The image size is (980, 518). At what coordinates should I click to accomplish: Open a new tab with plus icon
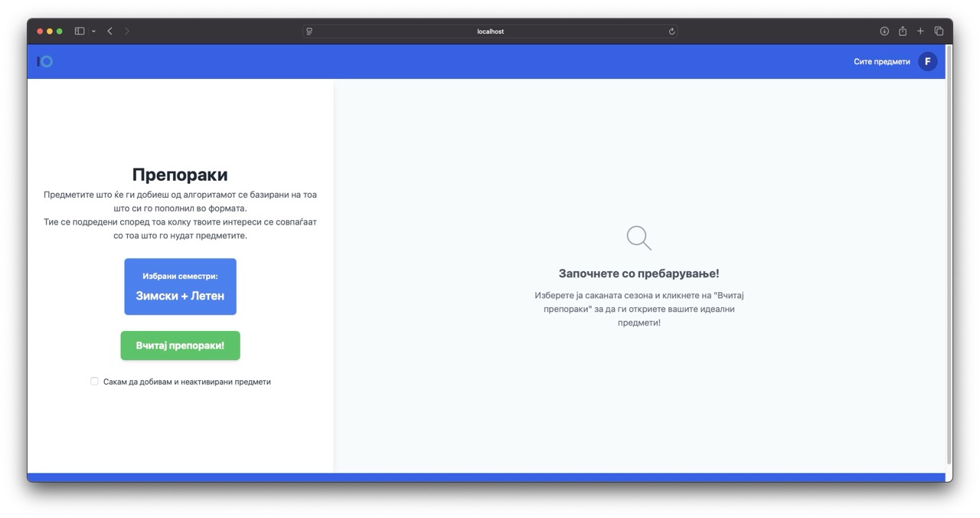pos(920,31)
